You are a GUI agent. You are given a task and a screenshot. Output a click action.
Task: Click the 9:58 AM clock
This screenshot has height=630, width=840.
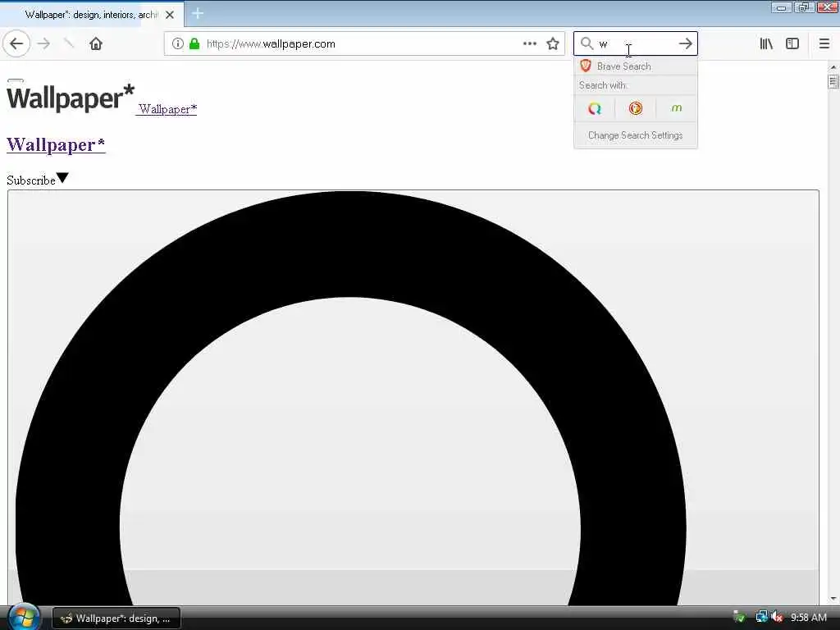[x=809, y=618]
